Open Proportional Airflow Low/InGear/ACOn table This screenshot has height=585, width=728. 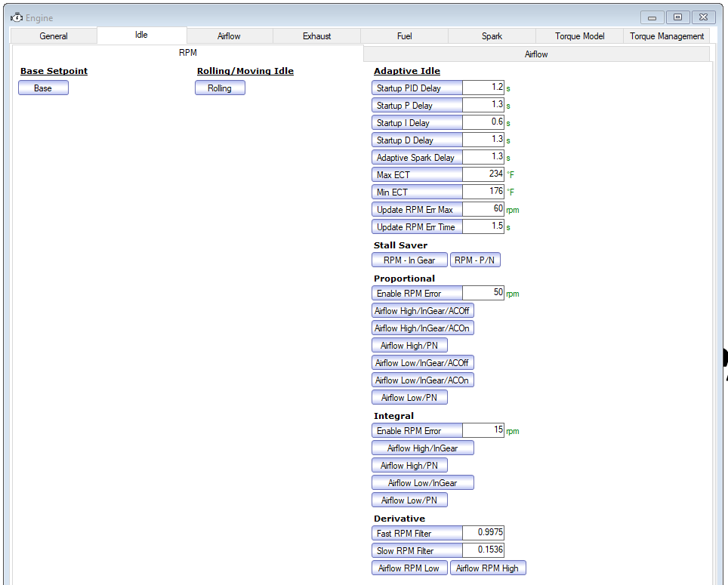[422, 380]
